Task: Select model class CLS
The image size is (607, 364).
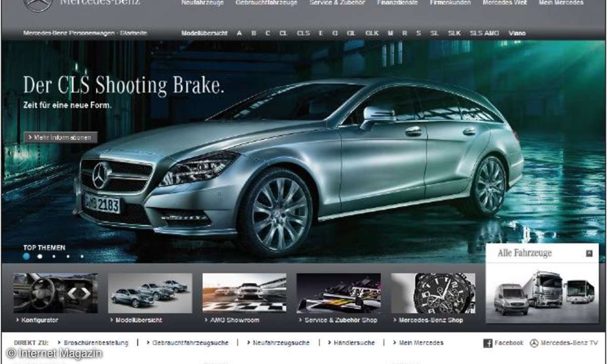Action: 303,33
